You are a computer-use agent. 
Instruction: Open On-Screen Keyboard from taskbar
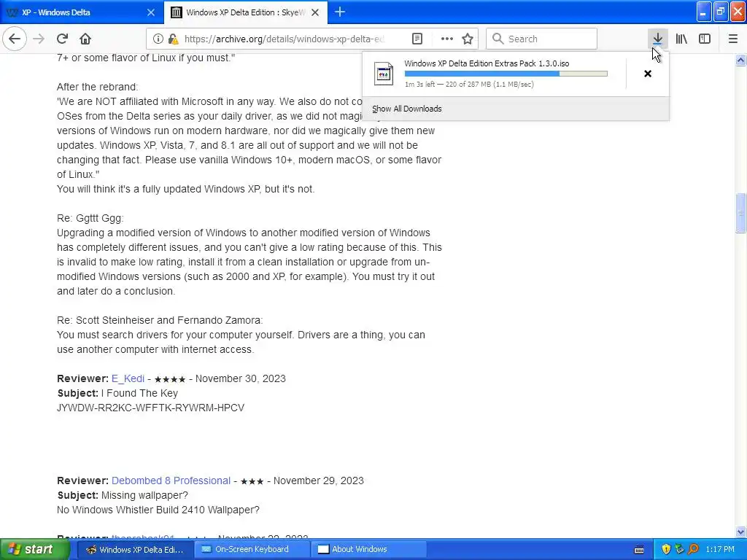coord(252,549)
